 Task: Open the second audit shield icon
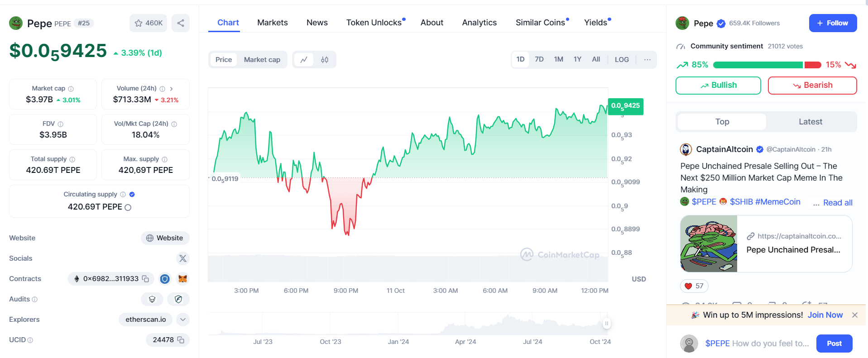[178, 299]
